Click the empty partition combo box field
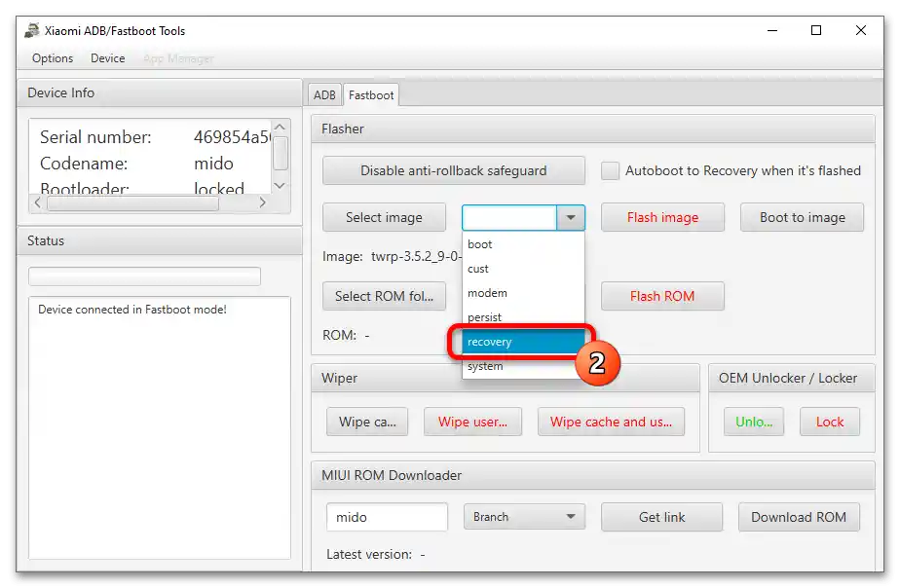 point(509,217)
